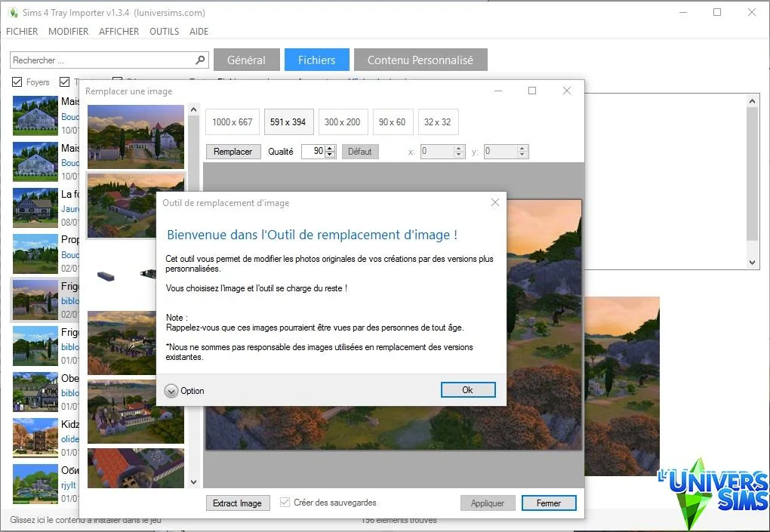This screenshot has height=532, width=770.
Task: Open the Général tab
Action: click(x=247, y=60)
